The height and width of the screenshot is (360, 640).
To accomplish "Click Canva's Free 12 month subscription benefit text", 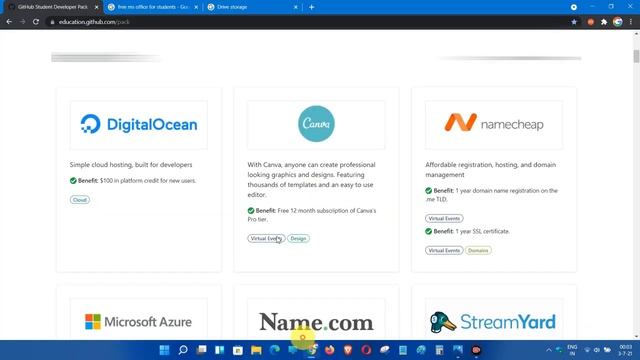I will 312,215.
